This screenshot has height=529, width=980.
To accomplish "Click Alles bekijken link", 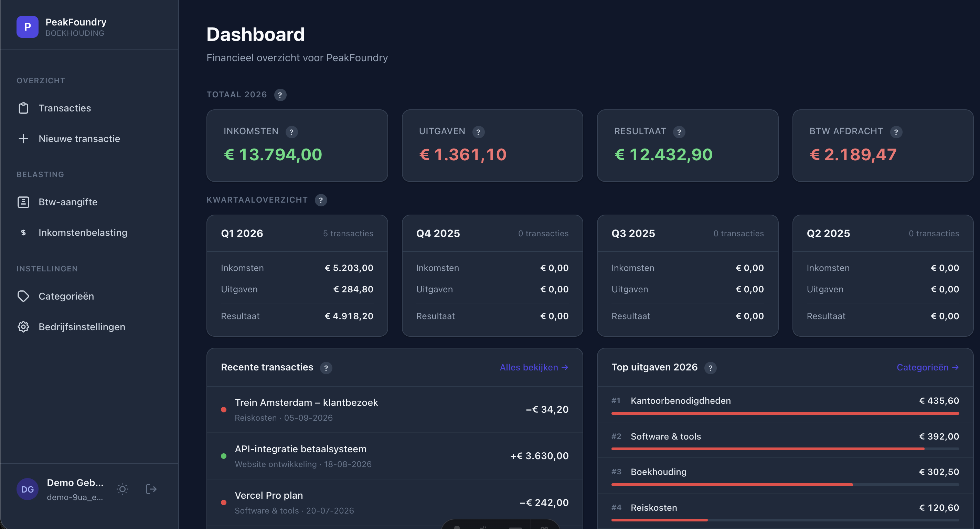I will click(x=534, y=367).
